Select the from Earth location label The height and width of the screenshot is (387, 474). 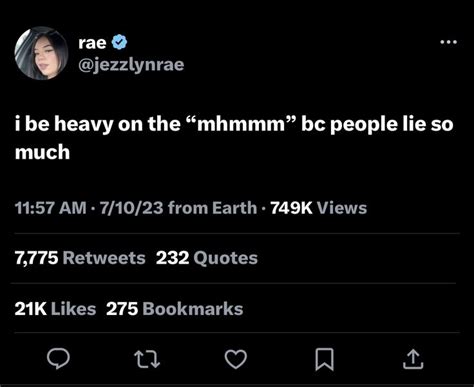tap(212, 208)
